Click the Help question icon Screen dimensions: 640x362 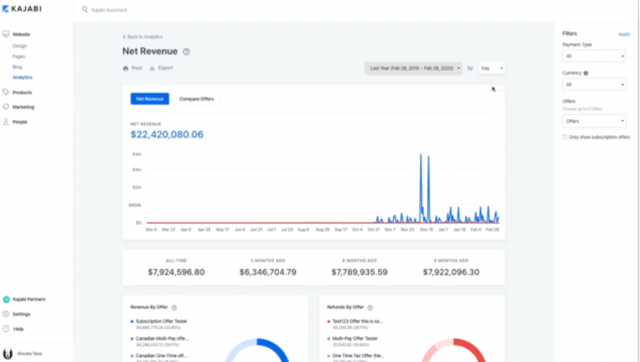pyautogui.click(x=6, y=329)
